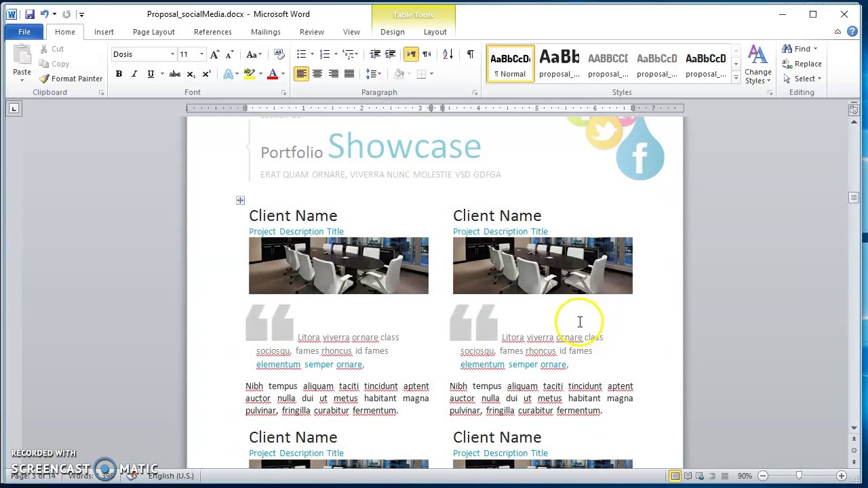The height and width of the screenshot is (488, 868).
Task: Click the Grow Font icon
Action: [215, 54]
